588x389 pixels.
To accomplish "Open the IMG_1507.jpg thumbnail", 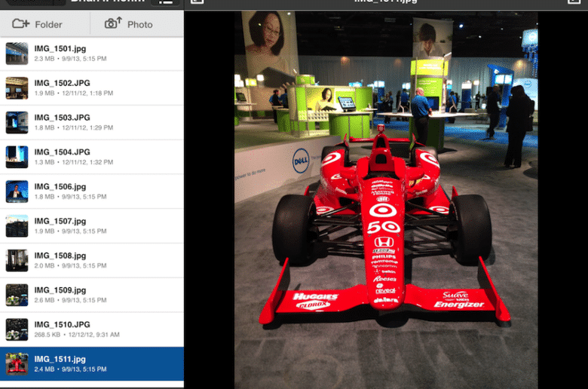I will 17,226.
